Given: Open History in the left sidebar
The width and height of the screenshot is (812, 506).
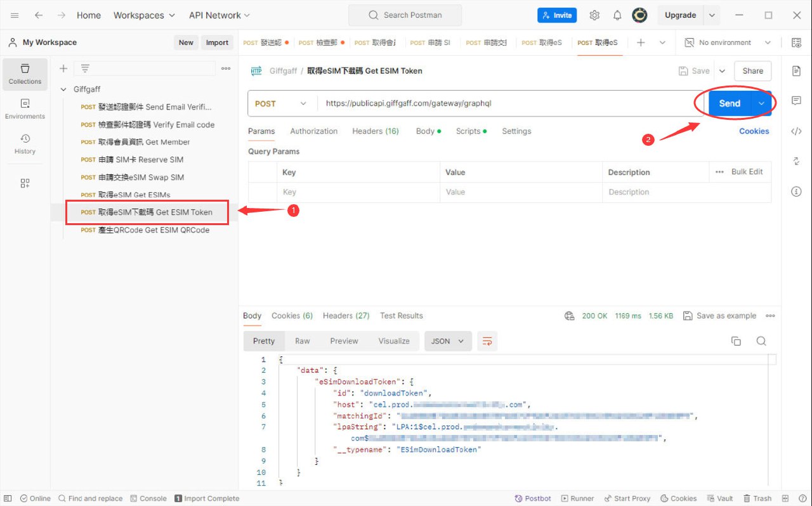Looking at the screenshot, I should click(x=25, y=143).
